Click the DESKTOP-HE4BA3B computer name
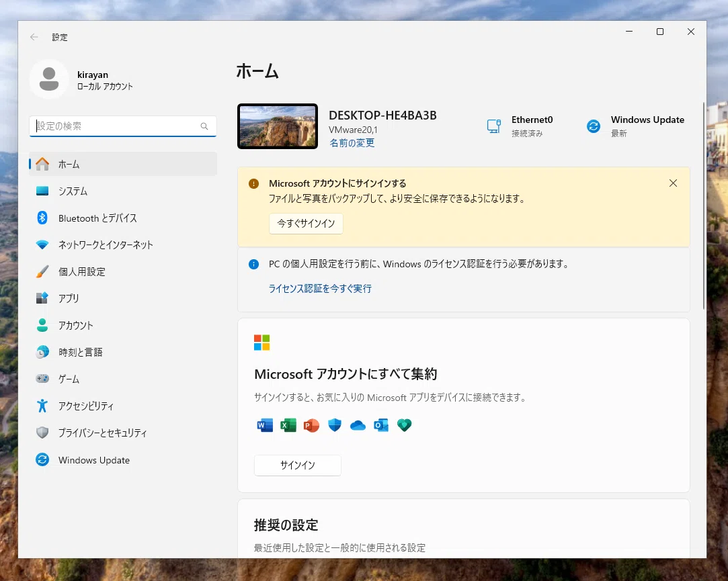 pos(382,115)
